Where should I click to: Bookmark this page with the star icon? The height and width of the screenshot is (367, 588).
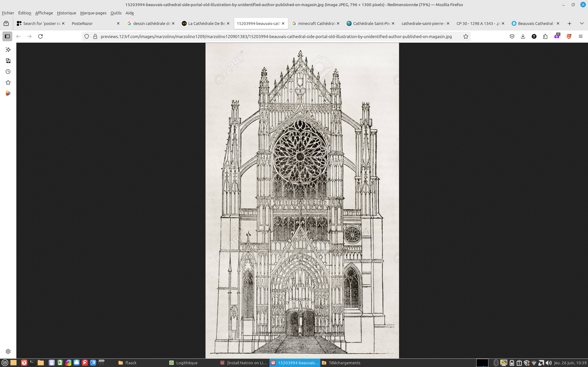tap(466, 36)
